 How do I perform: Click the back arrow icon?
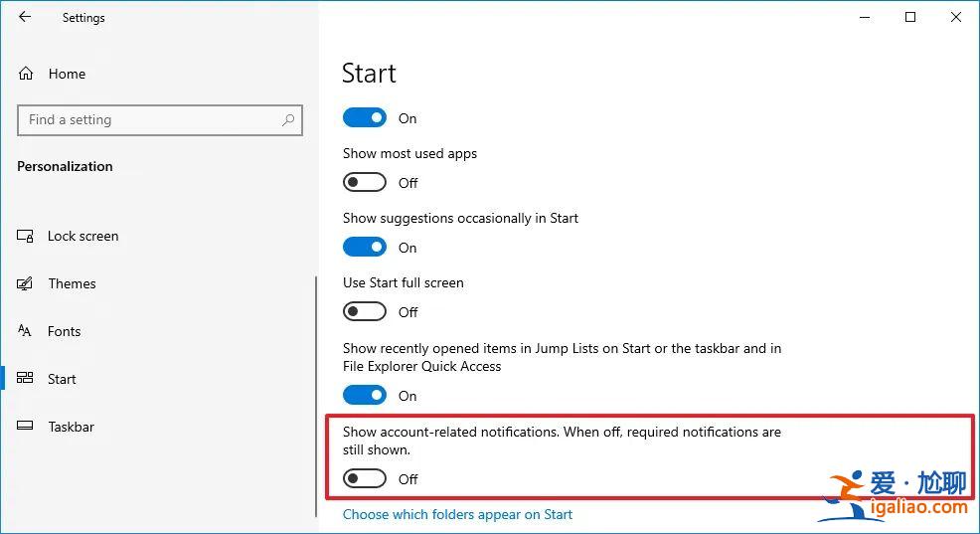point(25,17)
